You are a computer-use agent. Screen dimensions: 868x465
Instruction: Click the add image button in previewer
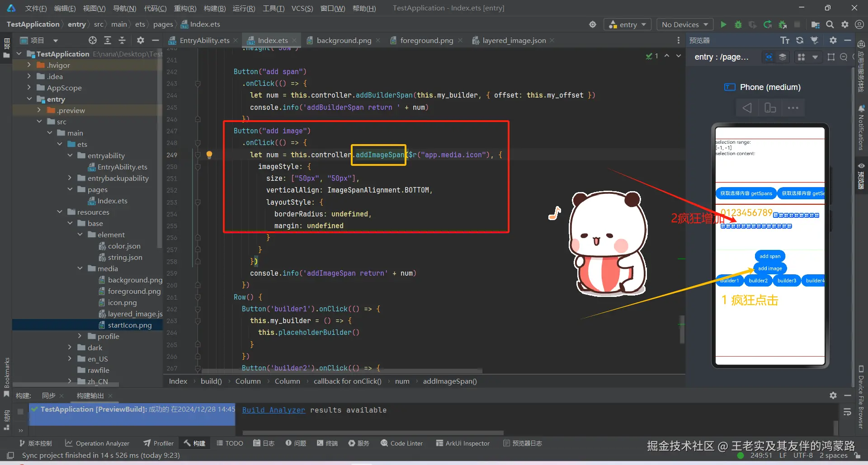point(769,268)
